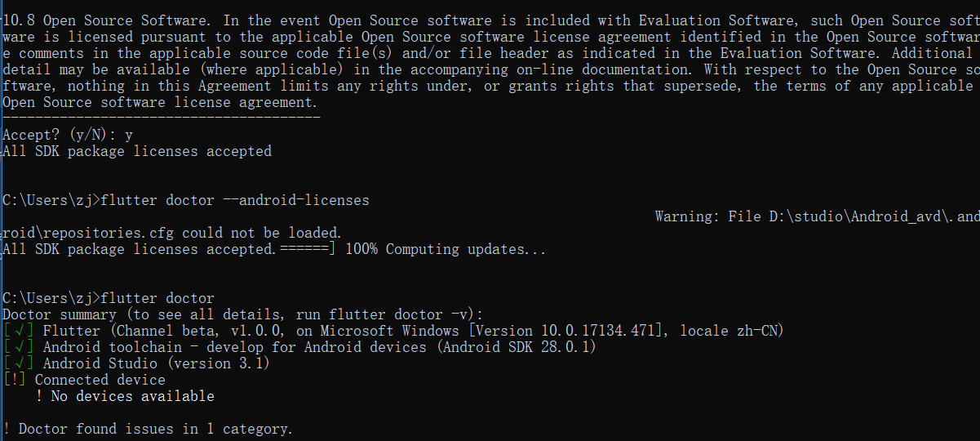Click the exclamation before Doctor found issues
This screenshot has width=980, height=441.
(7, 429)
